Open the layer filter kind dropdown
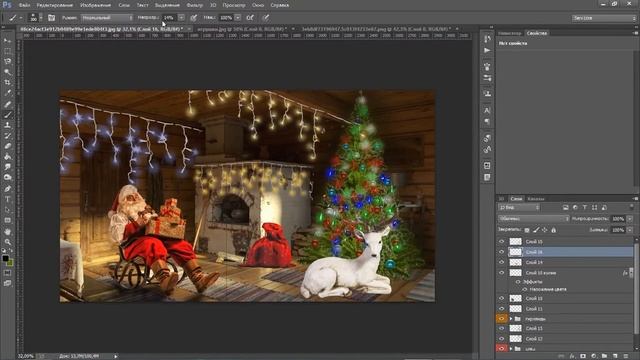The height and width of the screenshot is (360, 640). coord(519,207)
